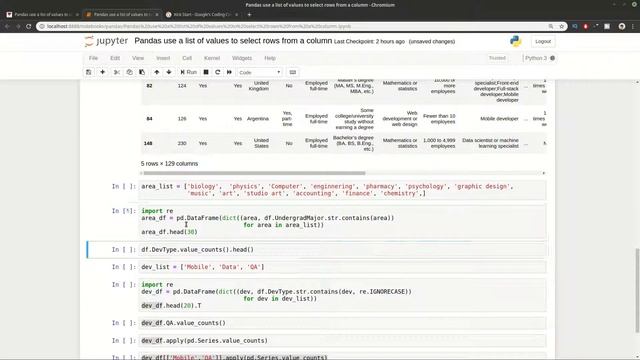Screen dimensions: 640x360
Task: Click the dev_df DataFrame code cell
Action: point(342,295)
